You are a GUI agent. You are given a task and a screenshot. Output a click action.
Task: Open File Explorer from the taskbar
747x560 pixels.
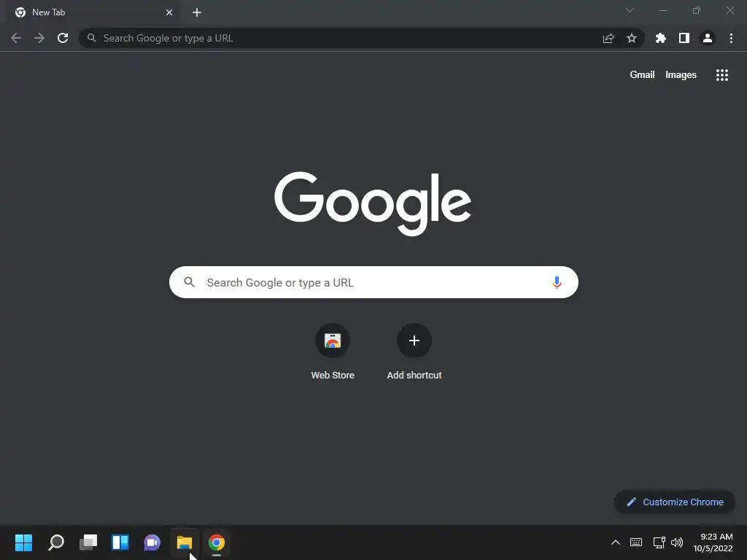(185, 542)
